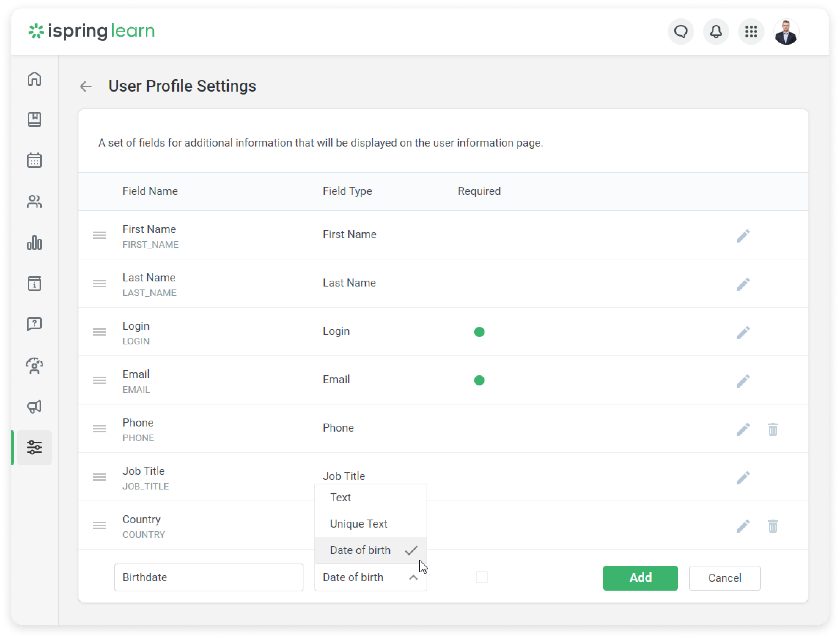Open the calendar sidebar icon
The height and width of the screenshot is (639, 840).
pyautogui.click(x=34, y=160)
